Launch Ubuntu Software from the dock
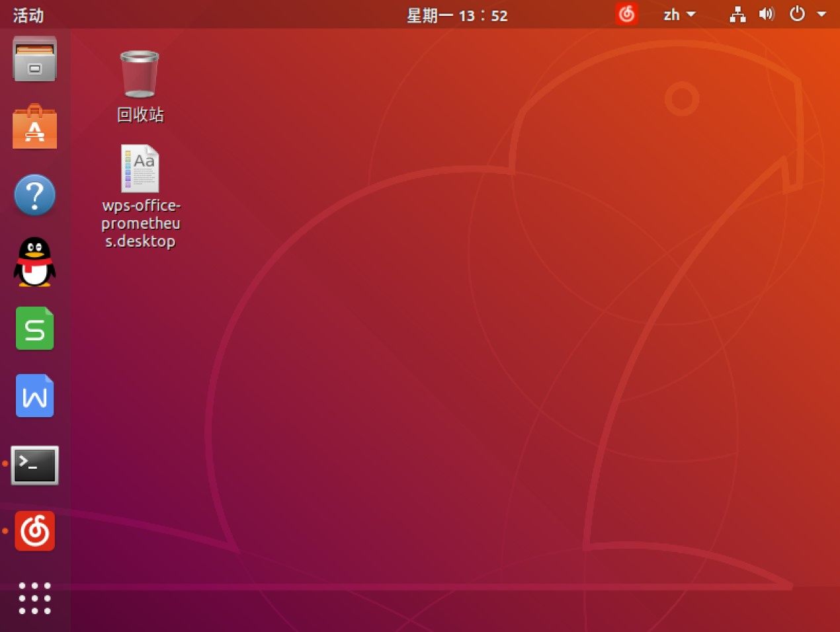The image size is (840, 632). (34, 127)
